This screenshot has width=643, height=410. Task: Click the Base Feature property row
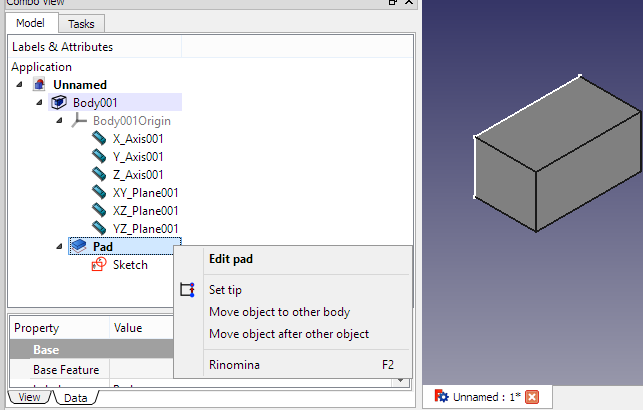coord(92,369)
